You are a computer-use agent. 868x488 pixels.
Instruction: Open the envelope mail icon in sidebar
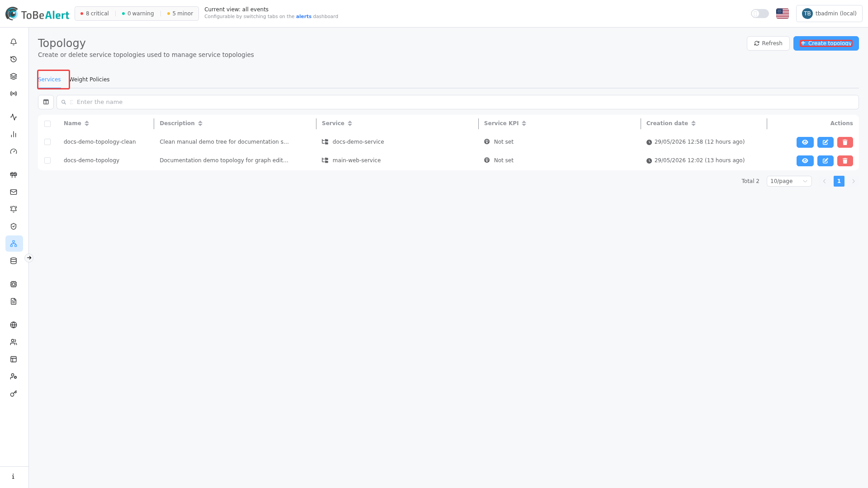(14, 192)
